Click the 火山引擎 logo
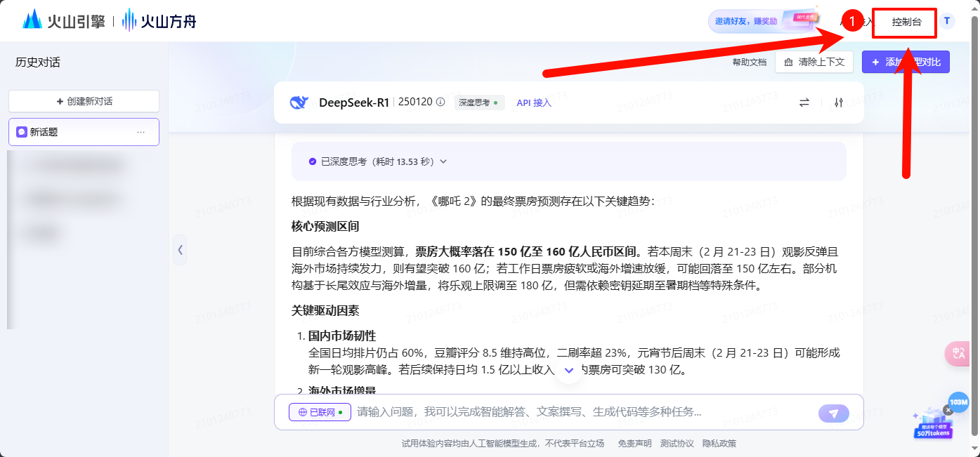This screenshot has width=980, height=457. [63, 20]
